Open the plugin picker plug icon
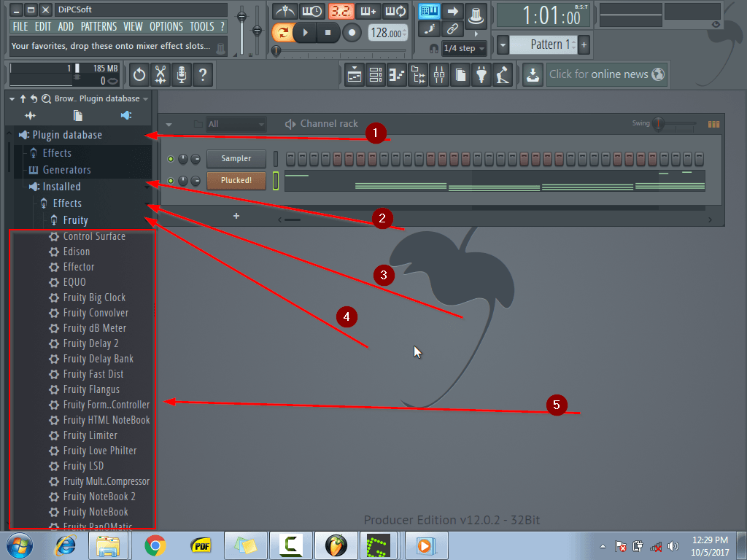 (481, 75)
